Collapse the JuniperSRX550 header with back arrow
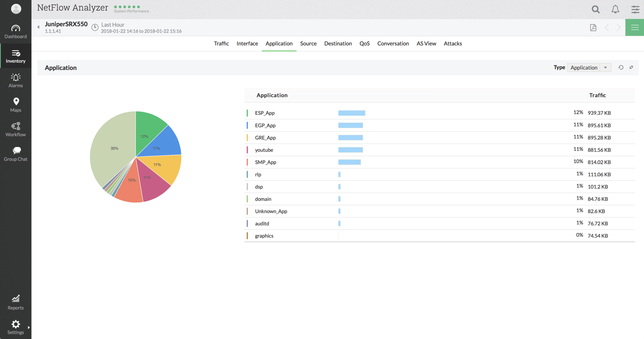644x339 pixels. (x=38, y=27)
